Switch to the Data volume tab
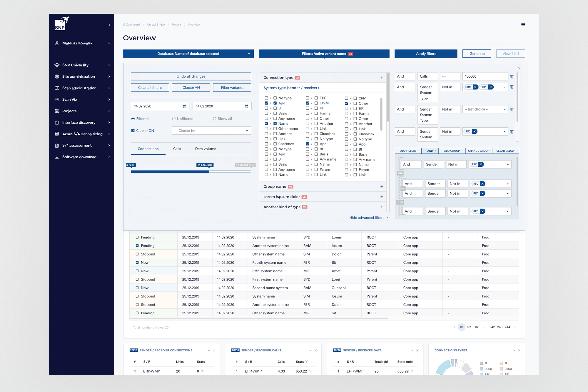588x392 pixels. click(x=206, y=149)
